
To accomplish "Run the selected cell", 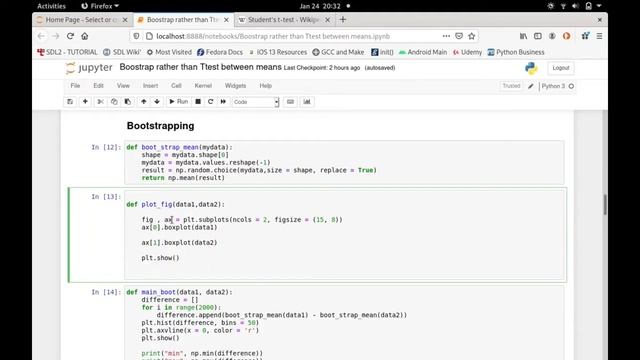I will tap(178, 102).
